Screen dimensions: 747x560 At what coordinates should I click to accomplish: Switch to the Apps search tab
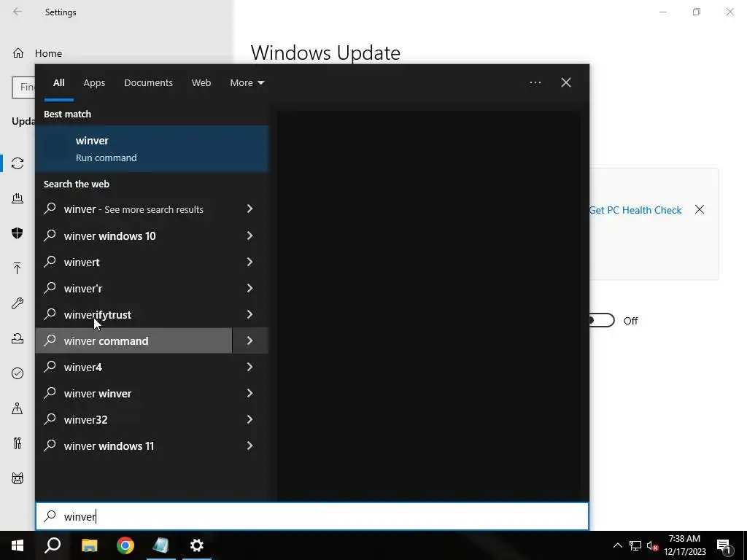click(94, 83)
